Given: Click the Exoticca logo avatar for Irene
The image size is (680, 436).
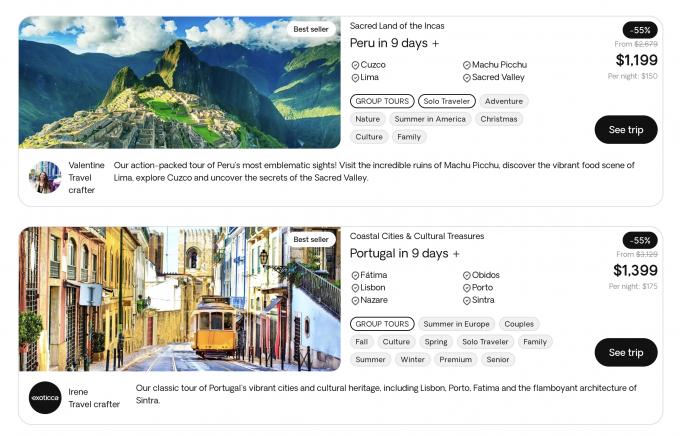Looking at the screenshot, I should 45,397.
